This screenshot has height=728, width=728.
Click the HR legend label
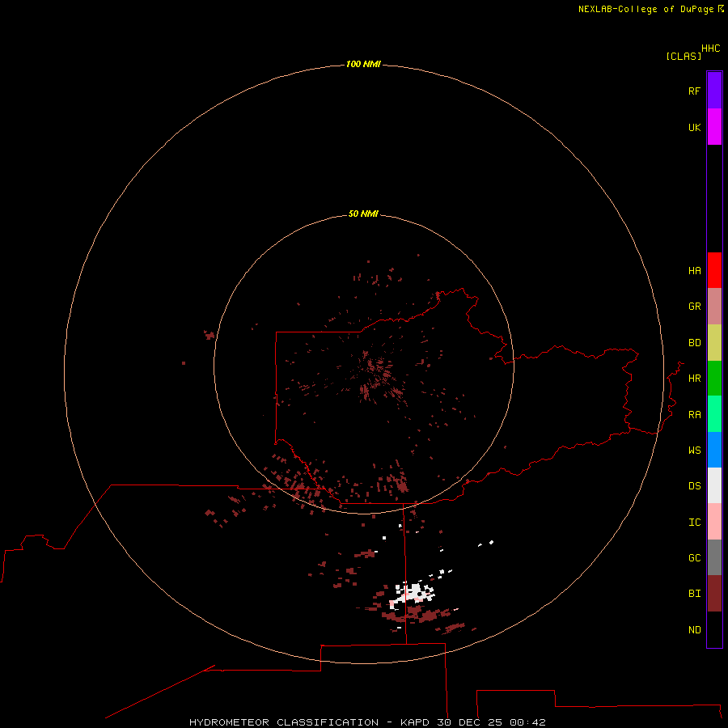(694, 379)
